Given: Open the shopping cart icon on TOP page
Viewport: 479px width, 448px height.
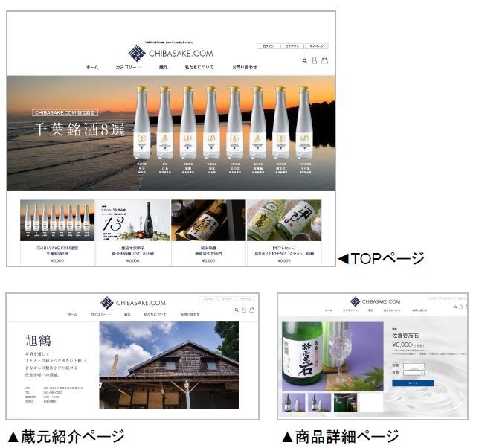Looking at the screenshot, I should click(x=324, y=60).
